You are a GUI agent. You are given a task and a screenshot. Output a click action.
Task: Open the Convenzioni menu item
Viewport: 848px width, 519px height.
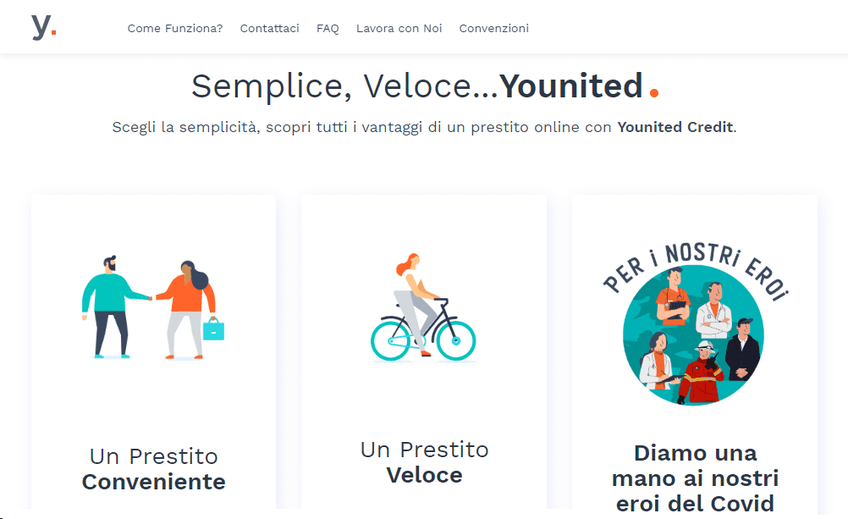coord(494,28)
